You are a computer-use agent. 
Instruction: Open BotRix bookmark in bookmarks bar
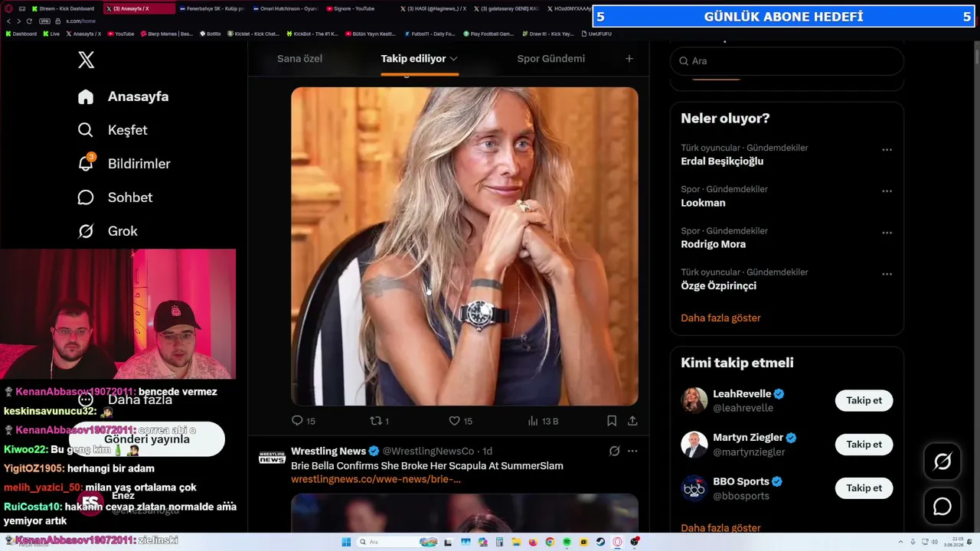click(x=211, y=34)
